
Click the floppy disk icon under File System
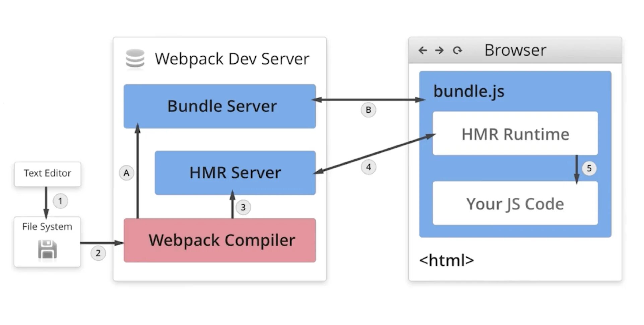(x=47, y=249)
